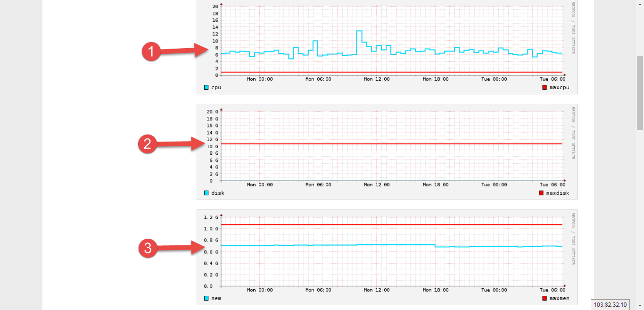Click the red circle marker numbered 3
644x310 pixels.
[x=148, y=248]
